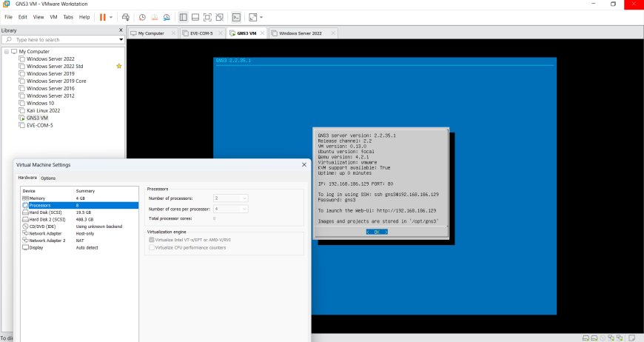Select GNS3 VM in the Library tree
The width and height of the screenshot is (644, 342).
pos(37,118)
